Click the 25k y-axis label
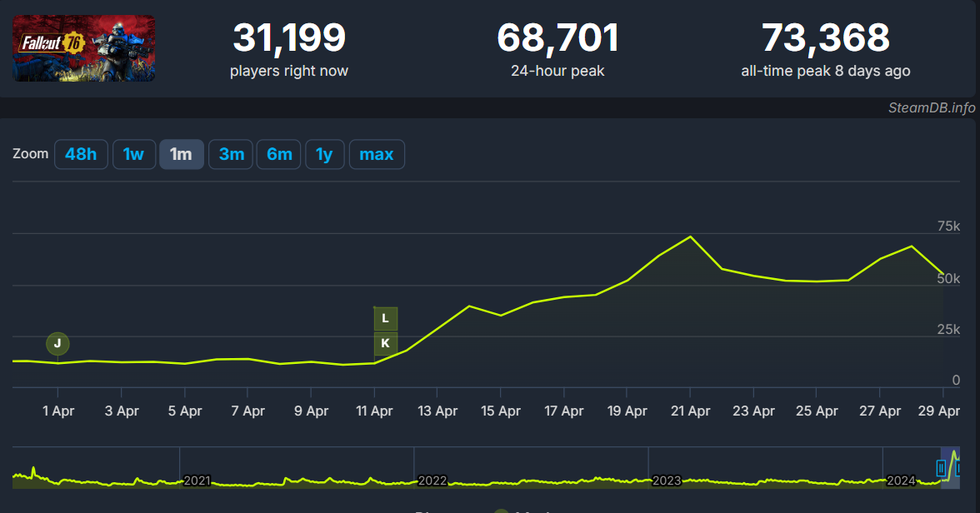Screen dimensions: 980x513 (948, 329)
